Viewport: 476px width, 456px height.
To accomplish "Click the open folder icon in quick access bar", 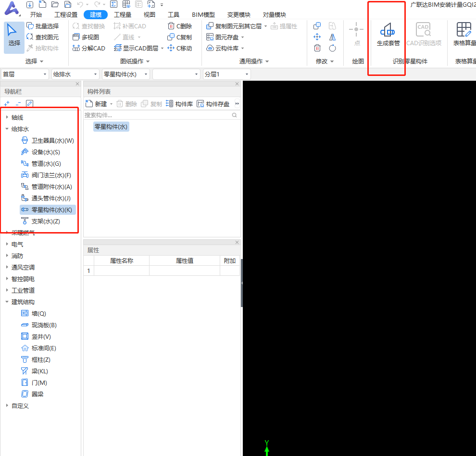I will pos(55,4).
